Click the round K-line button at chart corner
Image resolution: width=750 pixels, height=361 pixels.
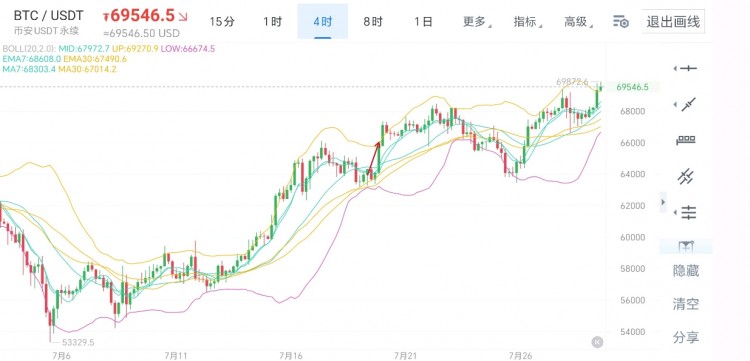coord(597,341)
